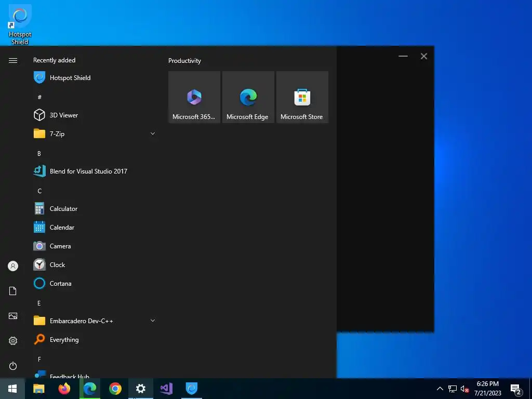The image size is (532, 399).
Task: Open Blend for Visual Studio 2017
Action: [x=95, y=171]
